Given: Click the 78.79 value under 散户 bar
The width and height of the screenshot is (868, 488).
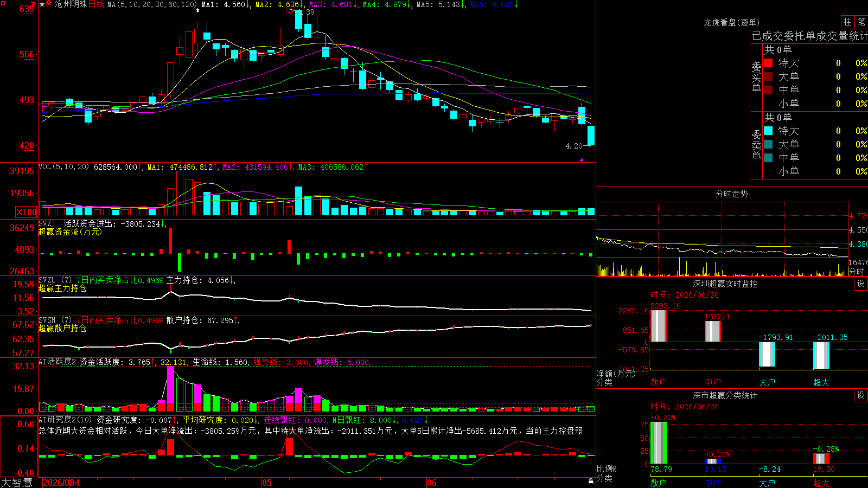Looking at the screenshot, I should tap(661, 469).
